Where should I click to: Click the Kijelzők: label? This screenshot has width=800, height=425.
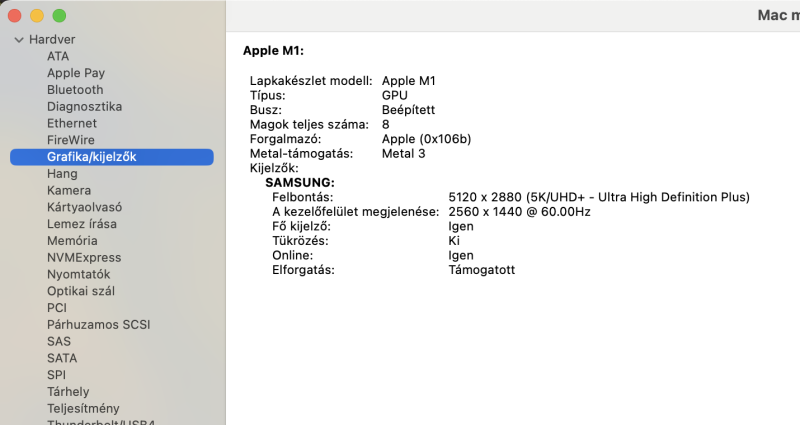click(274, 168)
